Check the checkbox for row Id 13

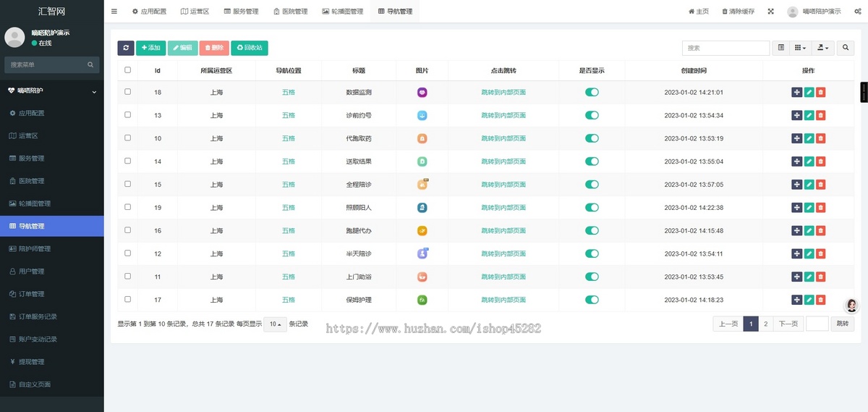click(x=128, y=115)
